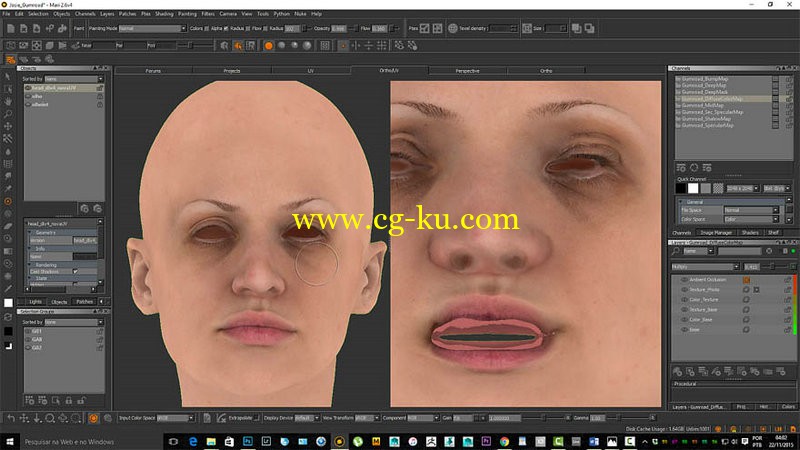800x450 pixels.
Task: Click the new project icon in toolbar
Action: 11,29
